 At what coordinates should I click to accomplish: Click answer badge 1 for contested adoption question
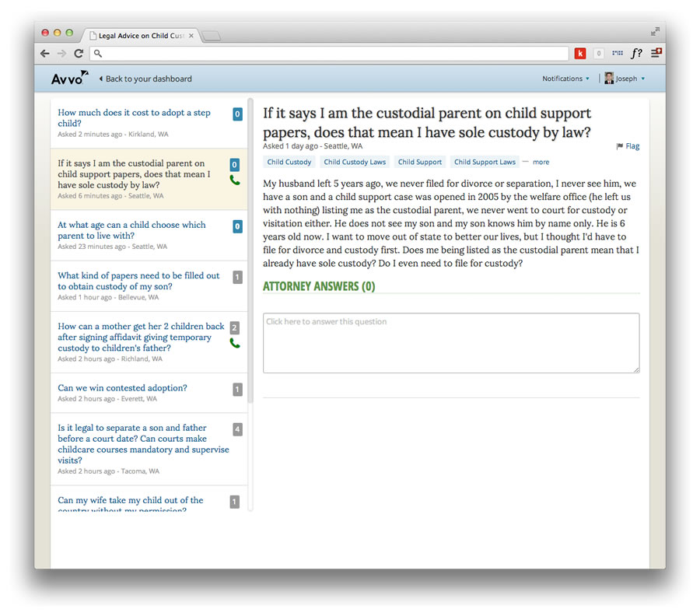pyautogui.click(x=237, y=389)
